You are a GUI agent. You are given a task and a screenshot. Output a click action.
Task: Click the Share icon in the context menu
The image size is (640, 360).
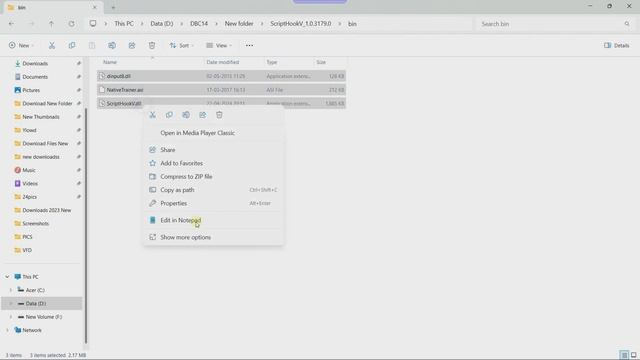(x=203, y=115)
